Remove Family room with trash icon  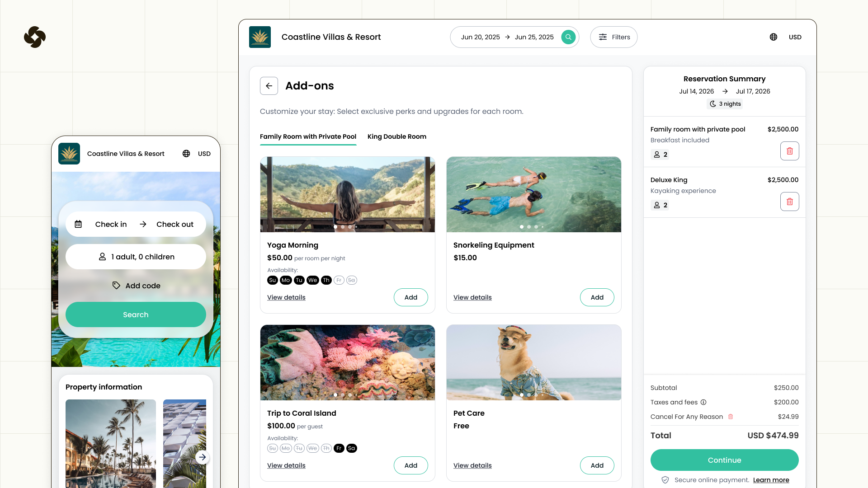click(790, 151)
